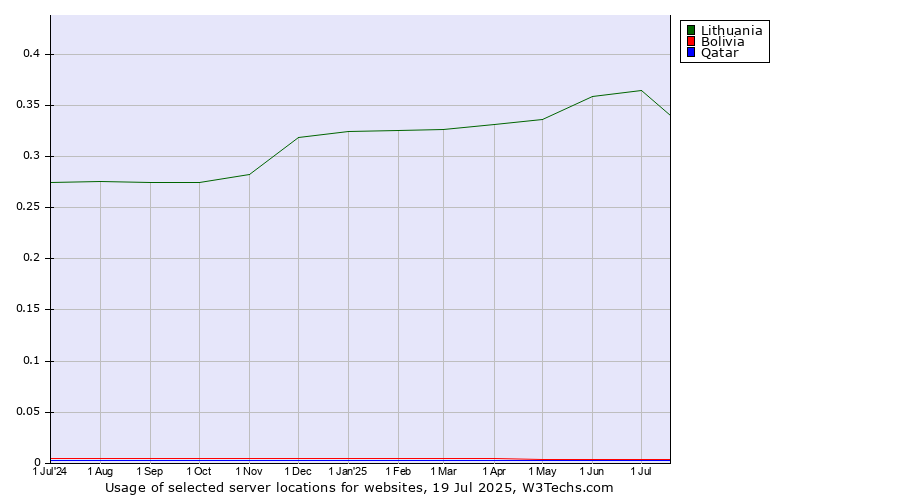The width and height of the screenshot is (900, 500).
Task: Click the Lithuania data point at 1 Dec
Action: click(298, 137)
